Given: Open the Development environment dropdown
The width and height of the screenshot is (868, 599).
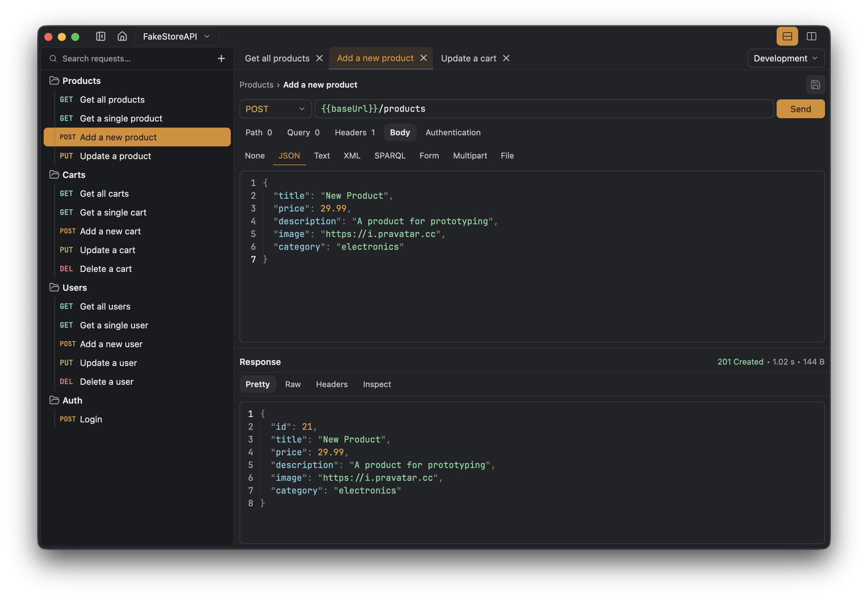Looking at the screenshot, I should click(x=786, y=58).
